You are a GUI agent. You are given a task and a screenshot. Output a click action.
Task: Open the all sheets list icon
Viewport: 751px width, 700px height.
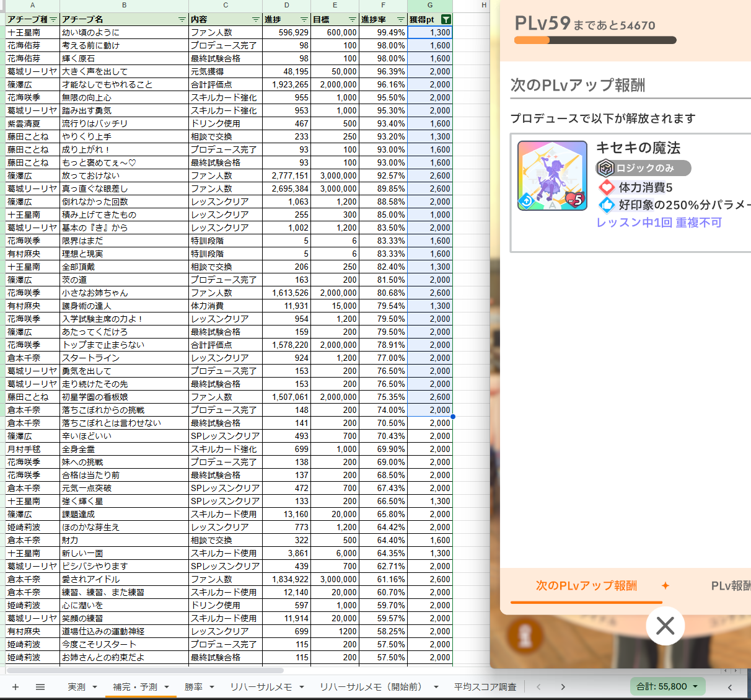tap(40, 687)
